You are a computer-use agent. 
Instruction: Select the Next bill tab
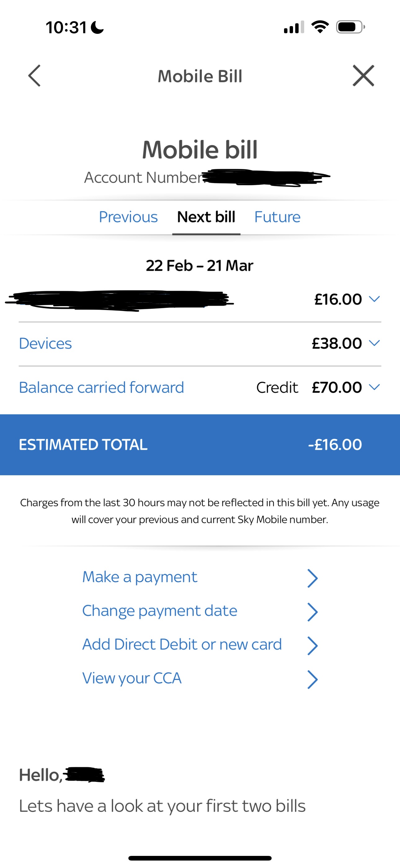coord(206,217)
